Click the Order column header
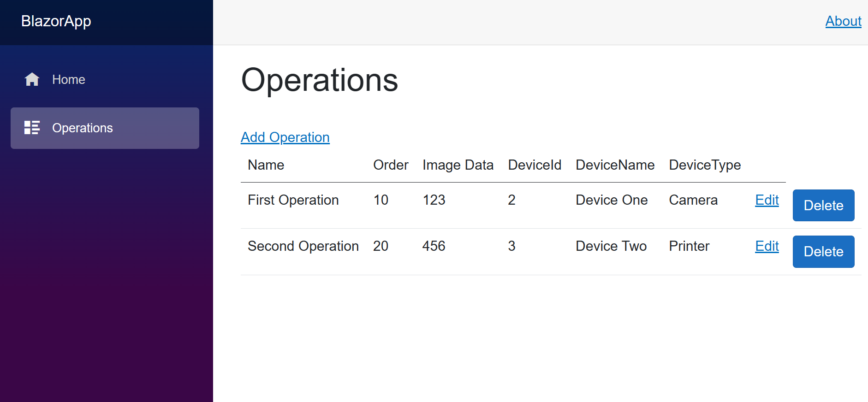The height and width of the screenshot is (402, 868). coord(391,165)
